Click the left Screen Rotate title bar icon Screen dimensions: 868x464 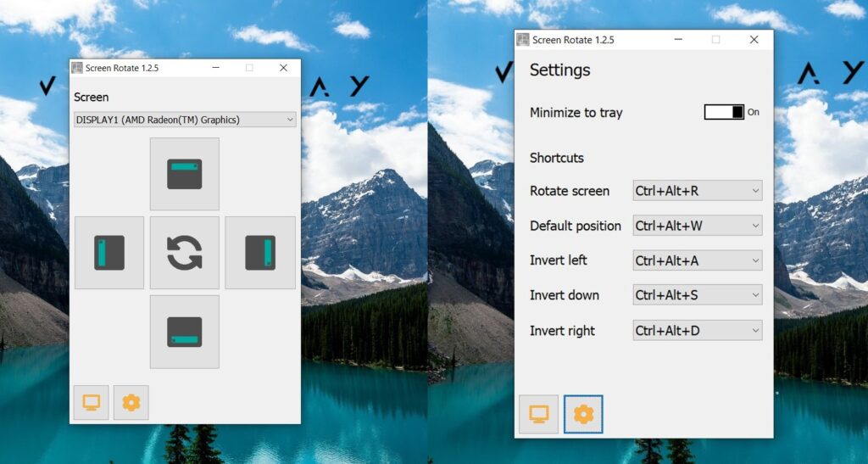77,68
